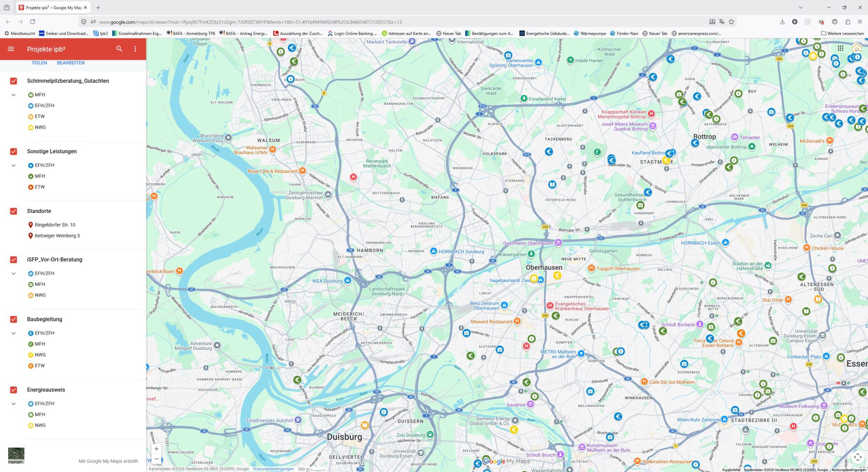Collapse the Energieausweis category list

pos(14,404)
